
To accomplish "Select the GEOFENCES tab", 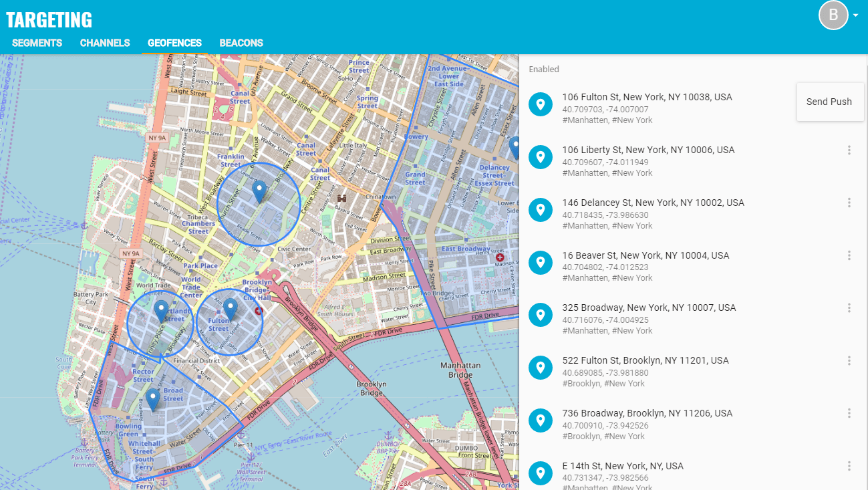I will click(174, 43).
